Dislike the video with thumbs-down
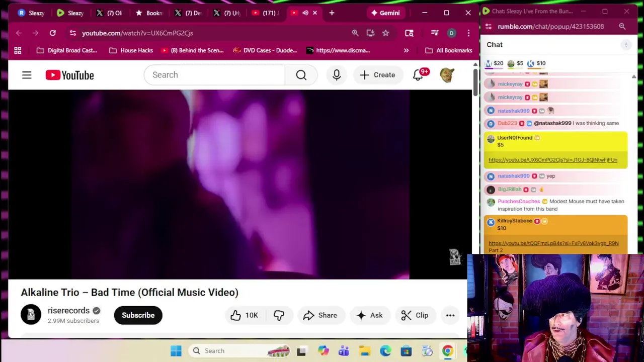 (x=279, y=315)
